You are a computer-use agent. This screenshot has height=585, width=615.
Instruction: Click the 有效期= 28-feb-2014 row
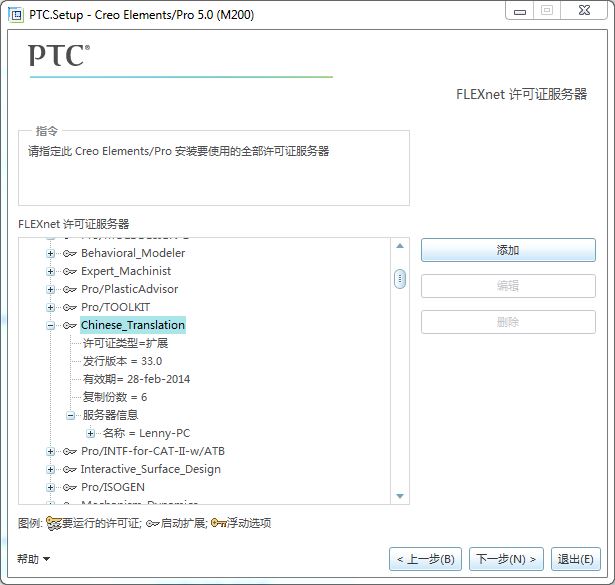coord(136,380)
